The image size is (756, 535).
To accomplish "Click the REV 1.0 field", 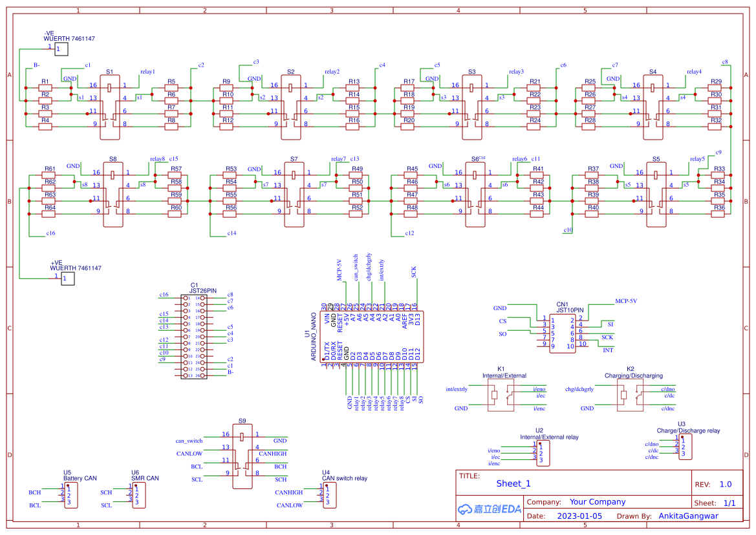I will click(725, 483).
